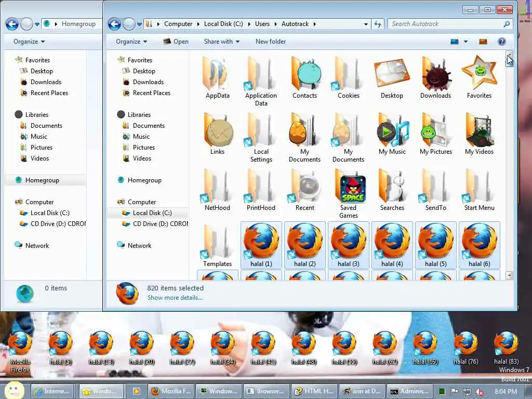Click the muted volume tray icon
The image size is (532, 399).
[480, 392]
